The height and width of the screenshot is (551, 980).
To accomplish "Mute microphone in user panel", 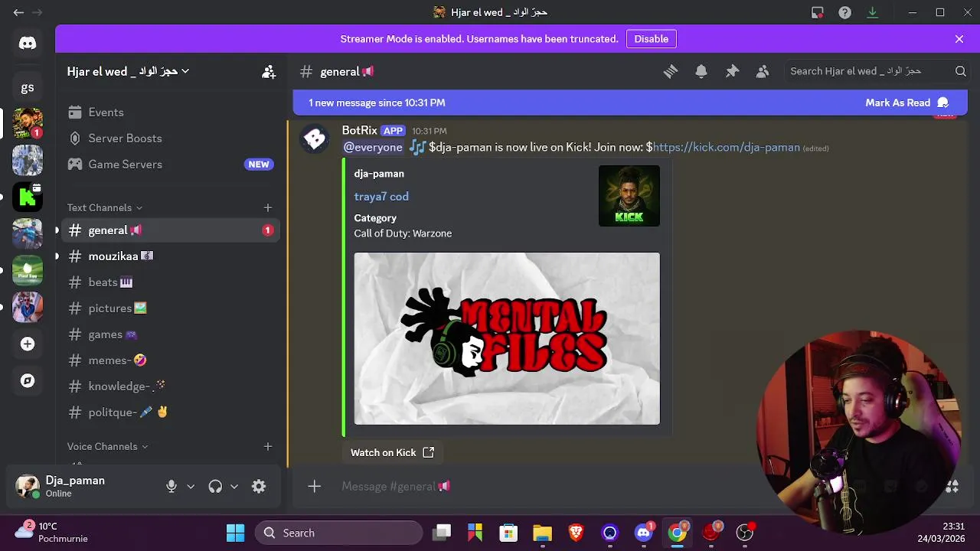I will [x=171, y=486].
